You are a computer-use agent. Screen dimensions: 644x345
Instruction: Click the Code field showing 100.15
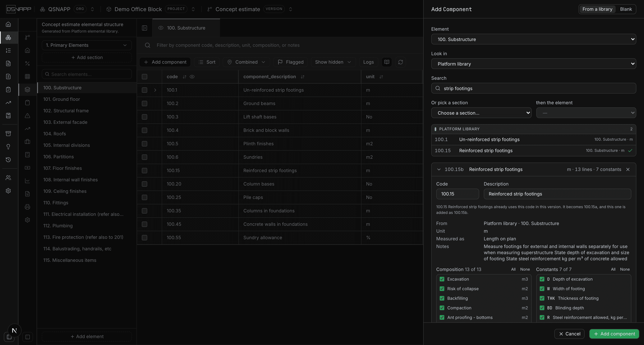pyautogui.click(x=458, y=194)
